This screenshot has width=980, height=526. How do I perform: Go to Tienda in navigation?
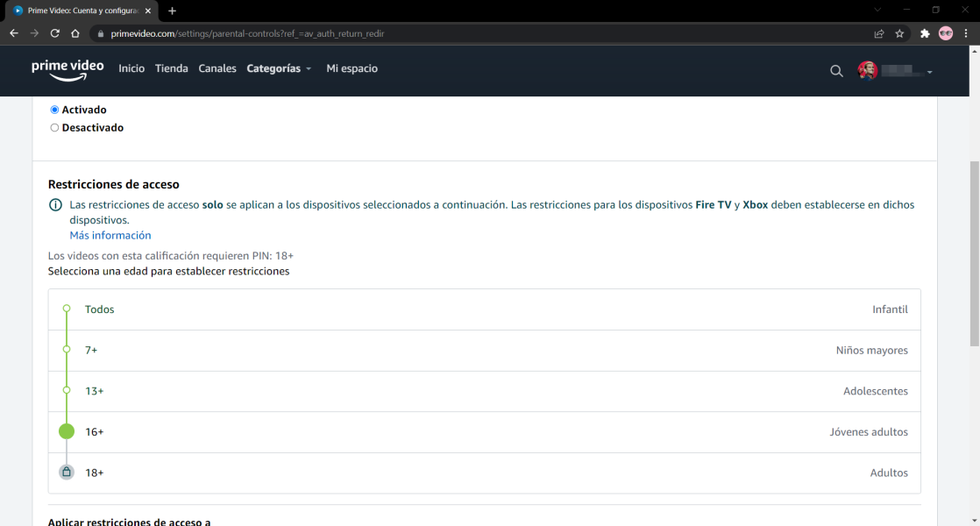[x=171, y=68]
